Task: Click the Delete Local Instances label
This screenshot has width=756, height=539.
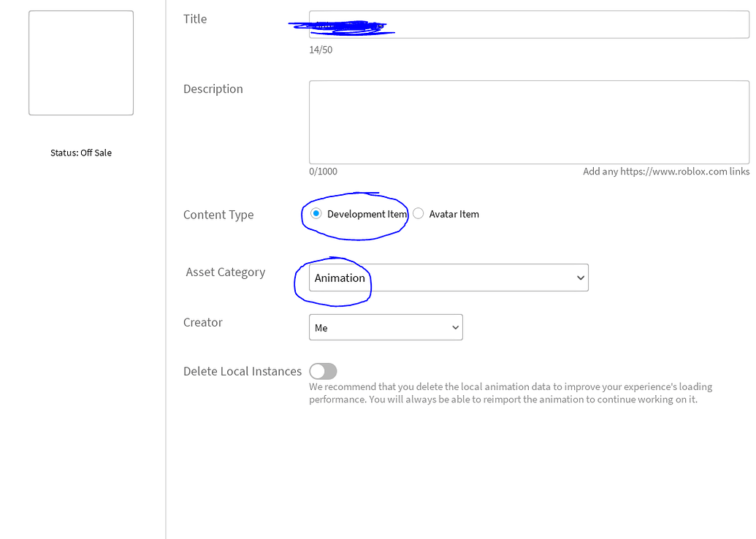Action: pyautogui.click(x=243, y=372)
